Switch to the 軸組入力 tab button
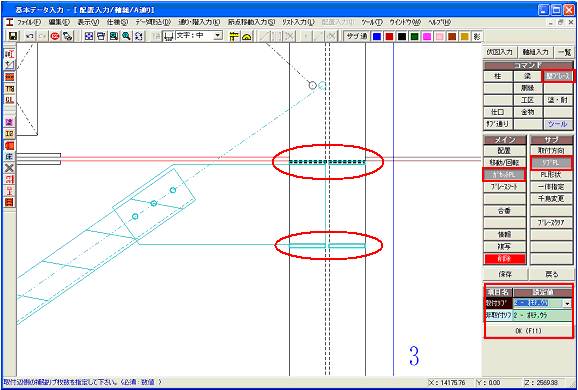This screenshot has height=390, width=578. [535, 52]
